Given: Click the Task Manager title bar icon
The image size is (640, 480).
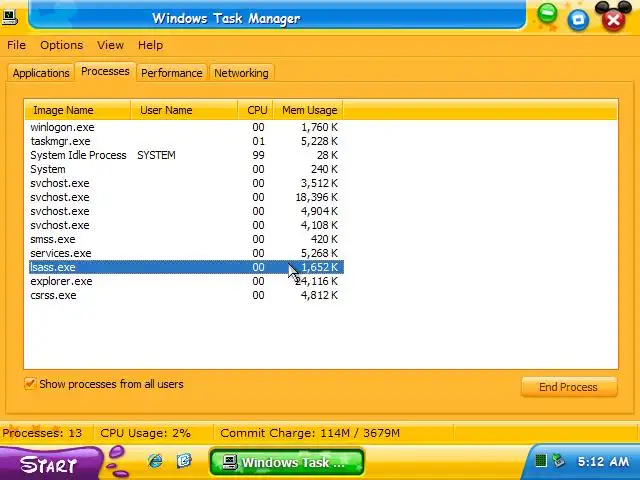Looking at the screenshot, I should [9, 17].
